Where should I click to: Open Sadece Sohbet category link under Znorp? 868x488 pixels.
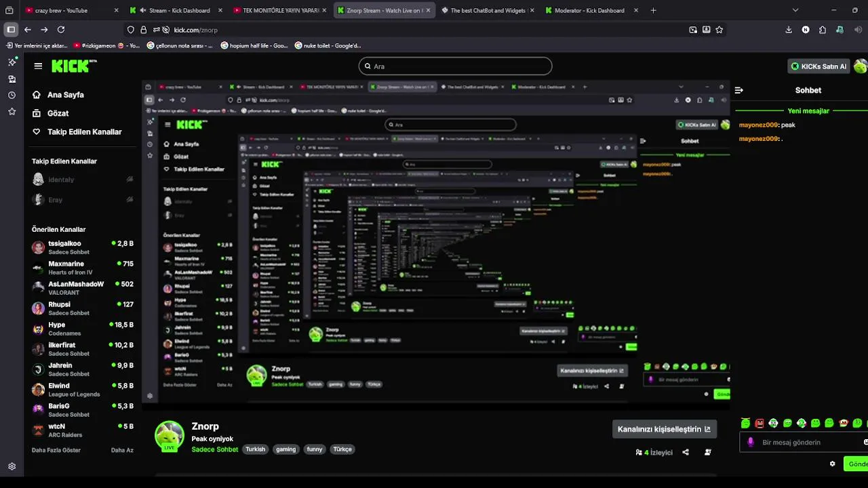click(214, 449)
